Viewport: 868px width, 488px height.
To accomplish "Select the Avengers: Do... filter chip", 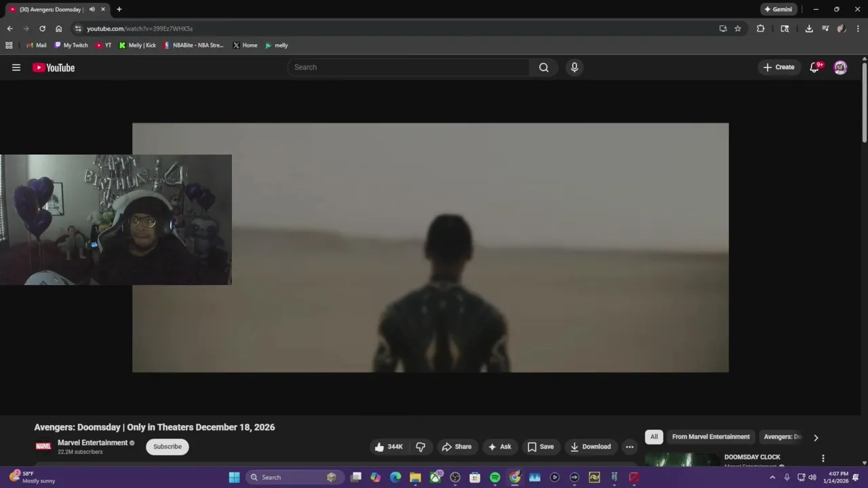I will tap(783, 436).
